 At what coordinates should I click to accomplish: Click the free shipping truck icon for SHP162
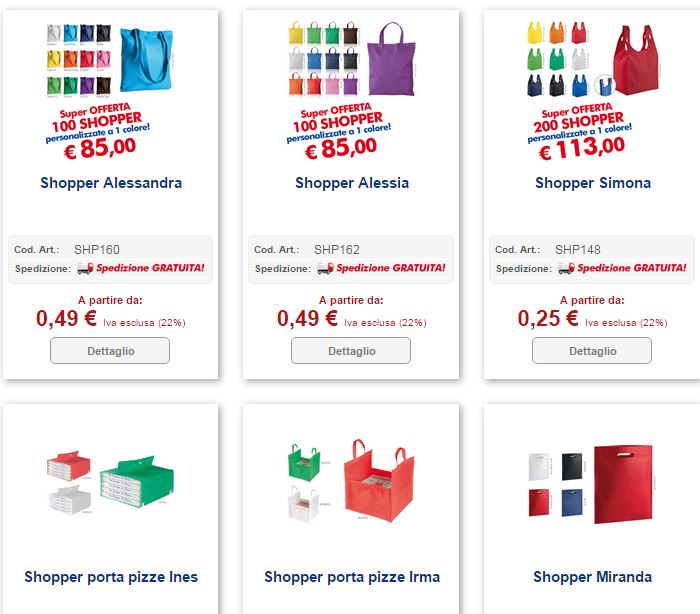[325, 268]
